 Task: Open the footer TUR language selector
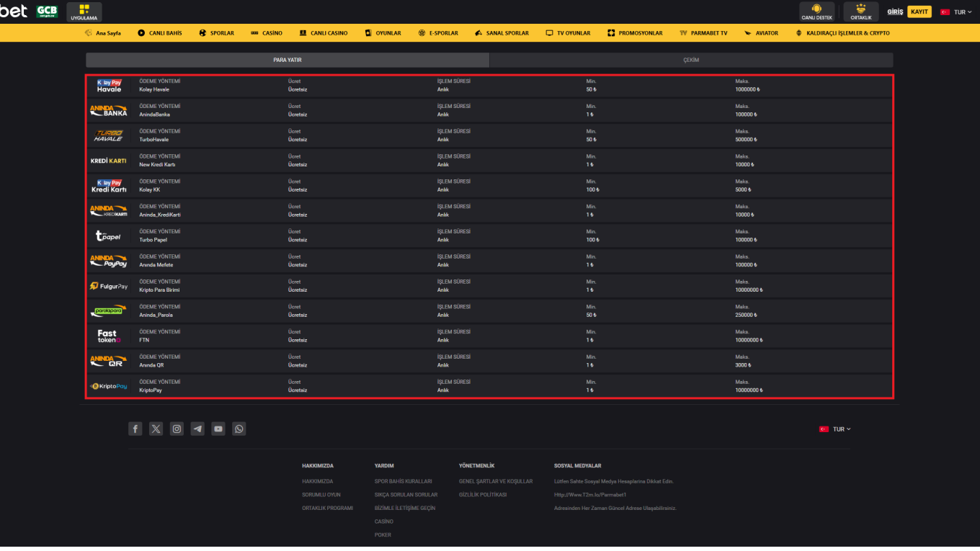pyautogui.click(x=836, y=429)
